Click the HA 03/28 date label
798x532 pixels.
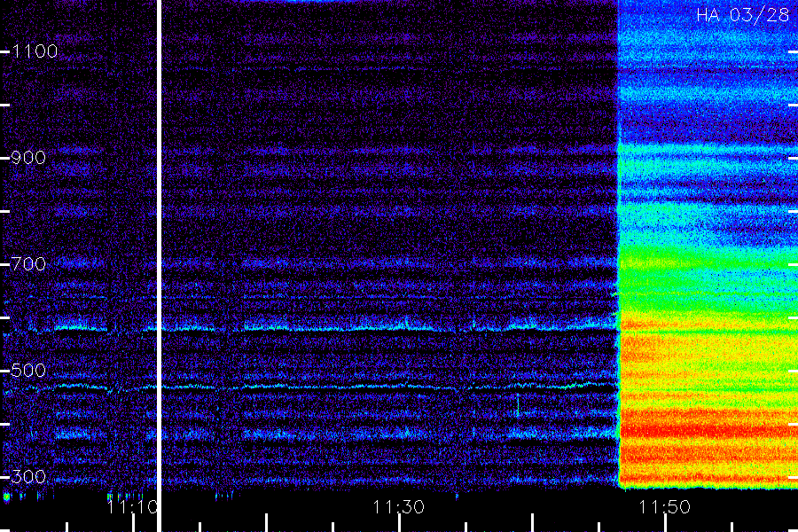742,15
